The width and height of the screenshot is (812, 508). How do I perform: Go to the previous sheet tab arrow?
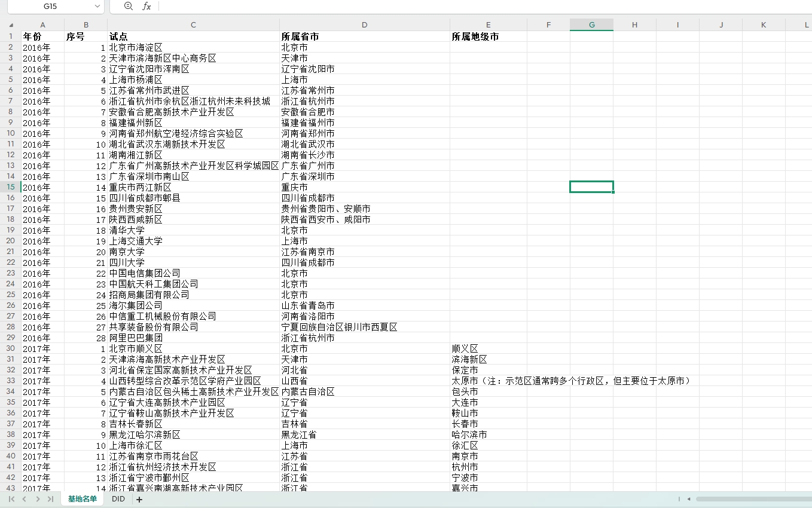pos(25,499)
